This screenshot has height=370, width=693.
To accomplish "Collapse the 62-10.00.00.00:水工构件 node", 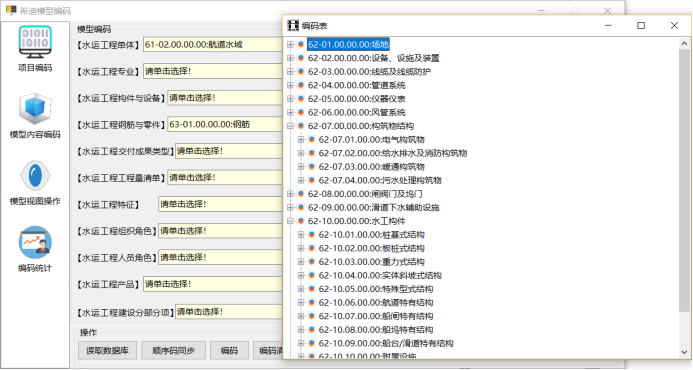I will (290, 221).
